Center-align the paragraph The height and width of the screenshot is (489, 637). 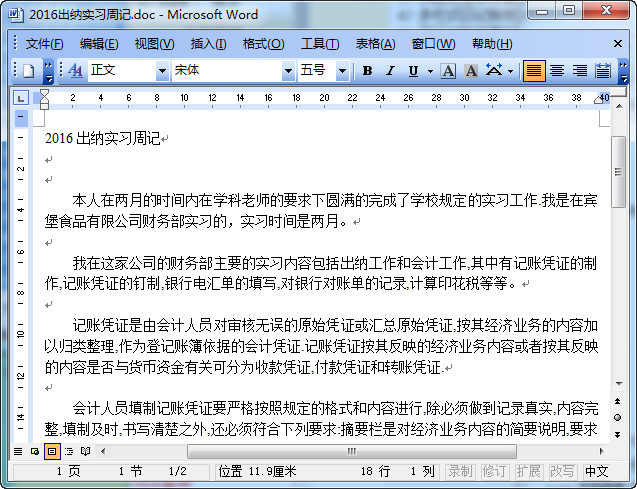point(557,71)
